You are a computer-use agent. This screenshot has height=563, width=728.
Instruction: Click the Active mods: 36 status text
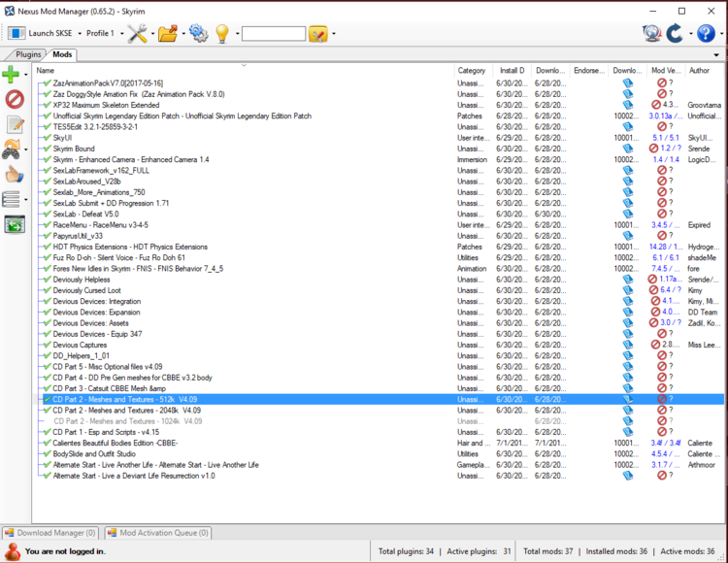(687, 551)
